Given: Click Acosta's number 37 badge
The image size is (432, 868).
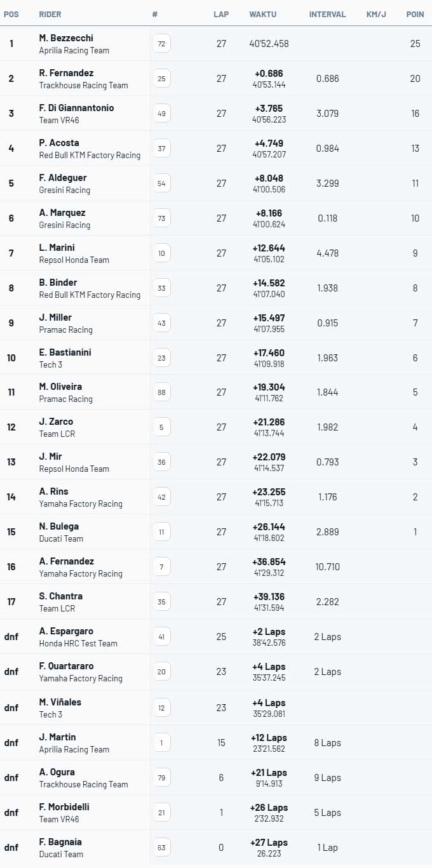Looking at the screenshot, I should (161, 149).
